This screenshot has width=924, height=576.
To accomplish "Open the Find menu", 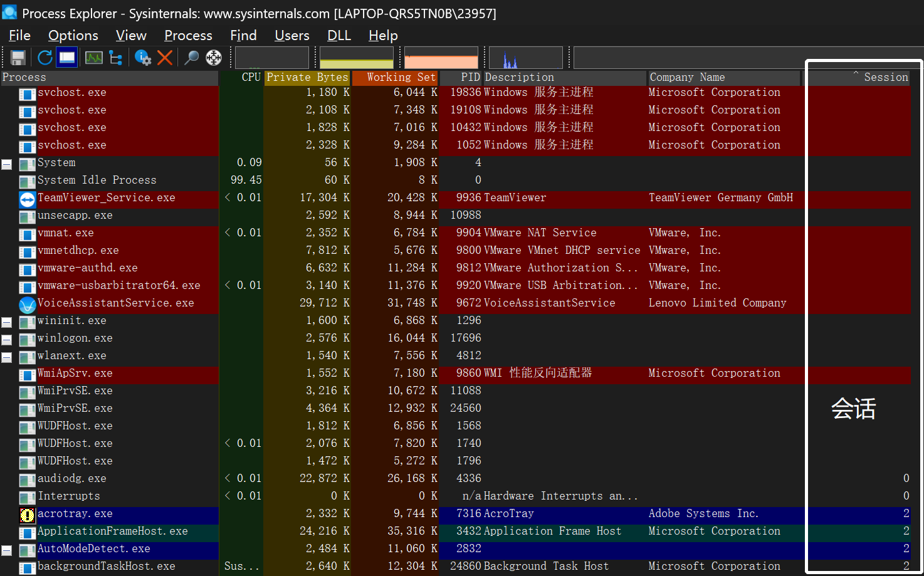I will pyautogui.click(x=243, y=36).
